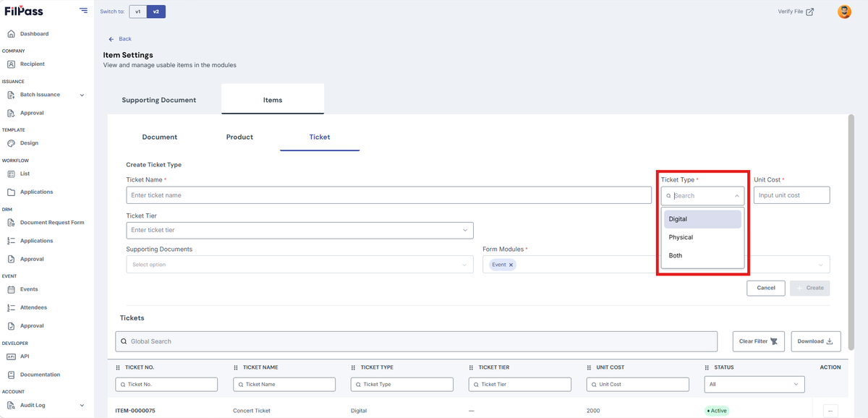Click the Create button
Viewport: 868px width, 418px height.
tap(810, 288)
